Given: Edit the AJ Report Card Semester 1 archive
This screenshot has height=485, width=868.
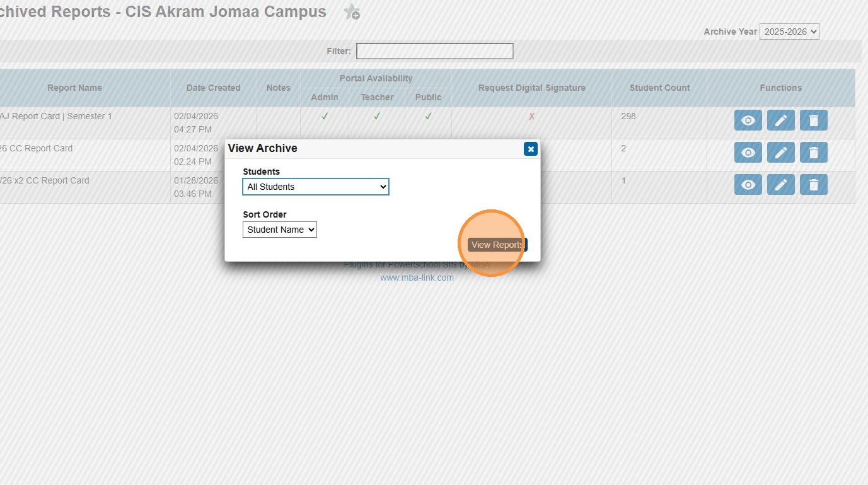Looking at the screenshot, I should click(780, 120).
